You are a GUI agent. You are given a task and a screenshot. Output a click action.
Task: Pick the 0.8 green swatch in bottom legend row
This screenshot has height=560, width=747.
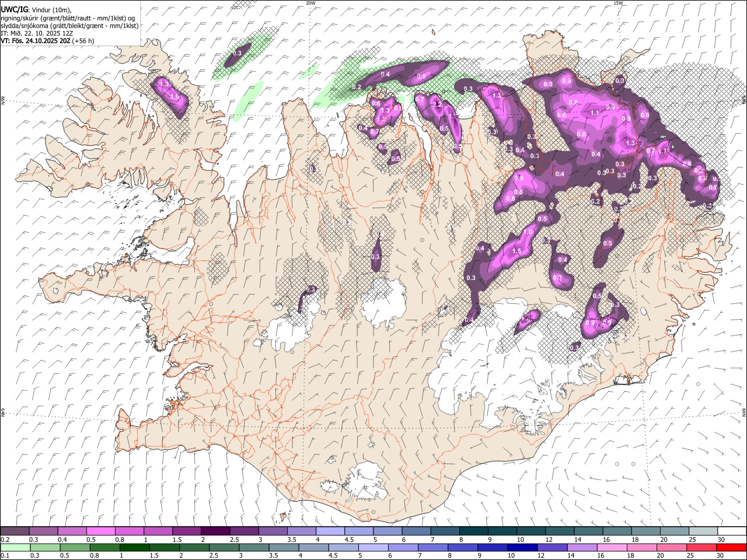[104, 548]
